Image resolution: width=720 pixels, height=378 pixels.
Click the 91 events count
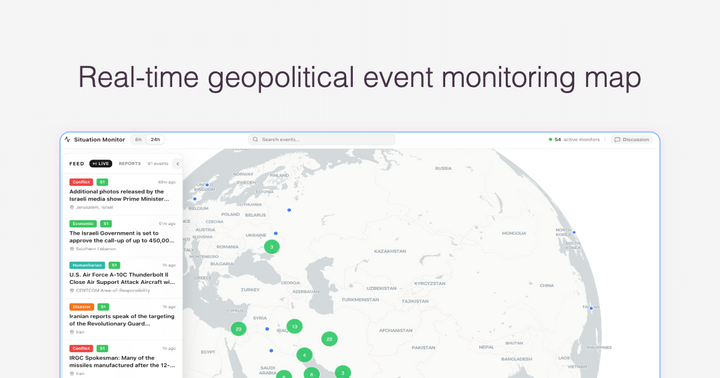coord(158,164)
